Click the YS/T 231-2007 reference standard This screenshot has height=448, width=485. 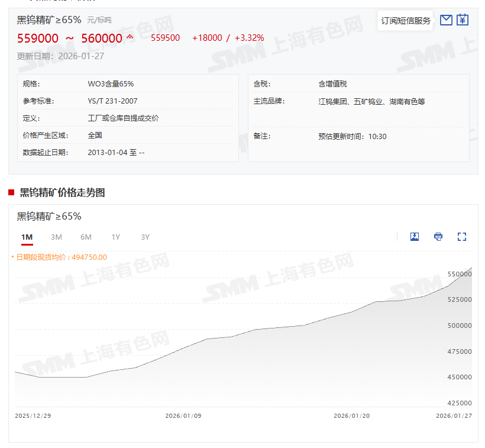112,101
